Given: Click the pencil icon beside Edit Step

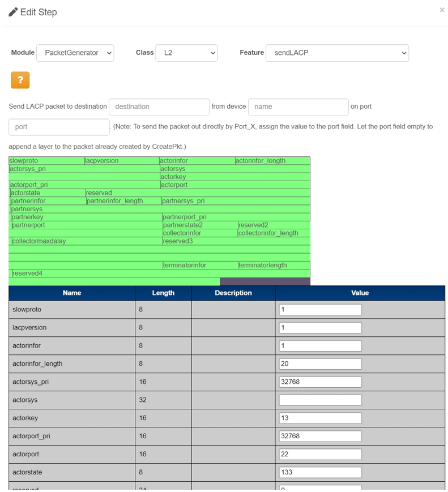Looking at the screenshot, I should pos(13,12).
